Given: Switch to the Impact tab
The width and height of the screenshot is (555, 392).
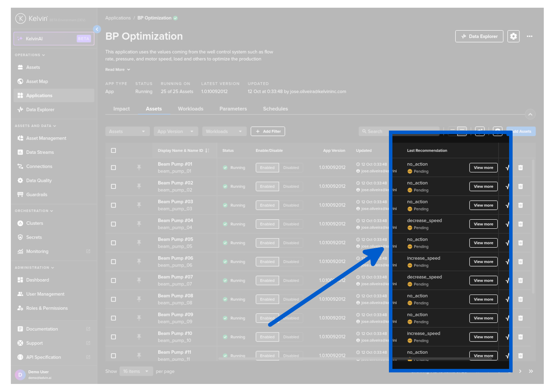Looking at the screenshot, I should pyautogui.click(x=121, y=109).
